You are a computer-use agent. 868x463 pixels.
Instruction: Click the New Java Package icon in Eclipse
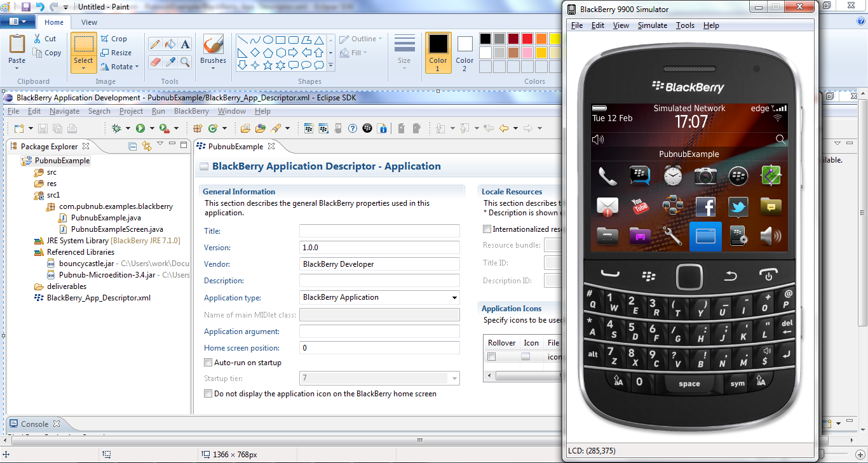198,128
